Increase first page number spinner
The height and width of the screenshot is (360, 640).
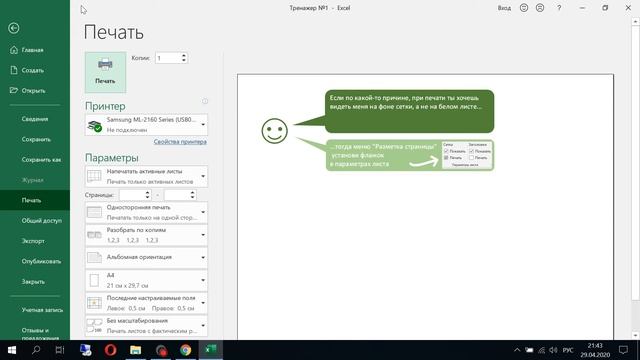[x=148, y=193]
